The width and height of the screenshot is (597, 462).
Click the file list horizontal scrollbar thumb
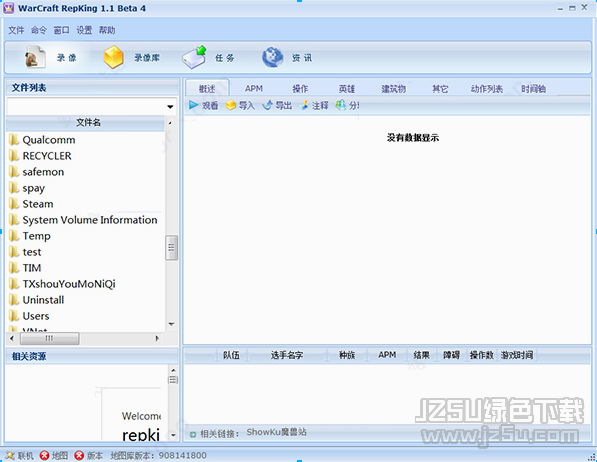coord(49,338)
